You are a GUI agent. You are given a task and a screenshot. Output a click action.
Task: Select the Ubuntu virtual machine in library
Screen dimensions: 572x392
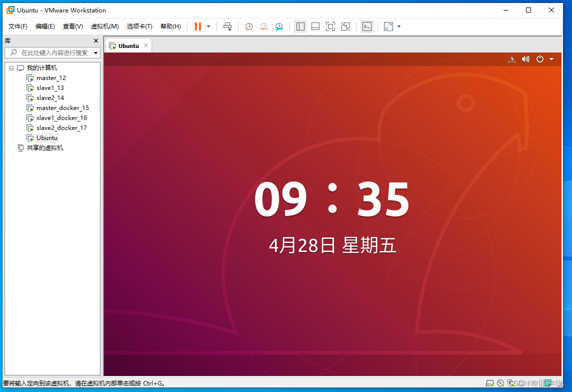pos(46,138)
